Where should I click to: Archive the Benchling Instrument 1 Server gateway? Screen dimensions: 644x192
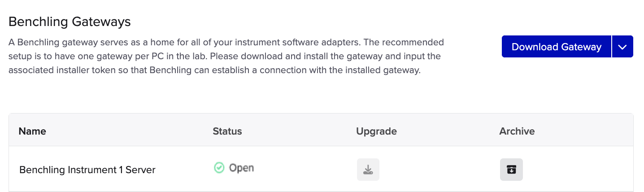click(511, 170)
